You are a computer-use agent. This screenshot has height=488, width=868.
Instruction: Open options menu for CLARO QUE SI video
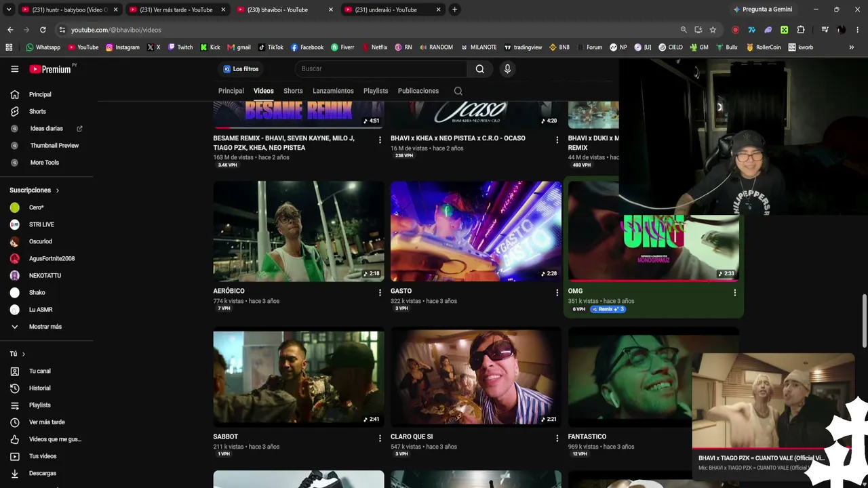(557, 438)
